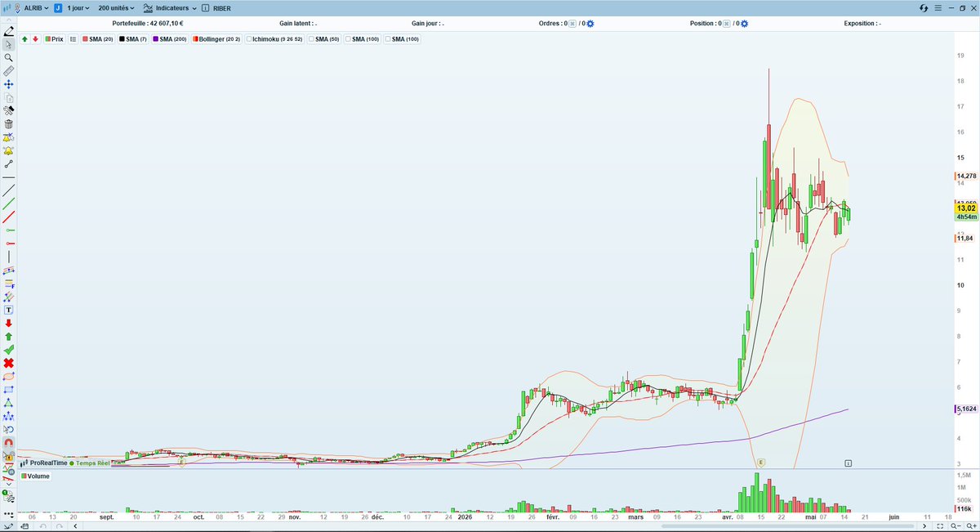The width and height of the screenshot is (980, 532).
Task: Click the RIBER info icon
Action: [206, 7]
